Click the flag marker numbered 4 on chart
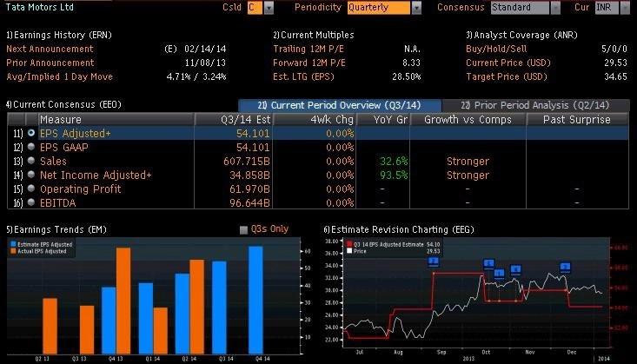Viewport: 637px width, 364px height. 515,270
